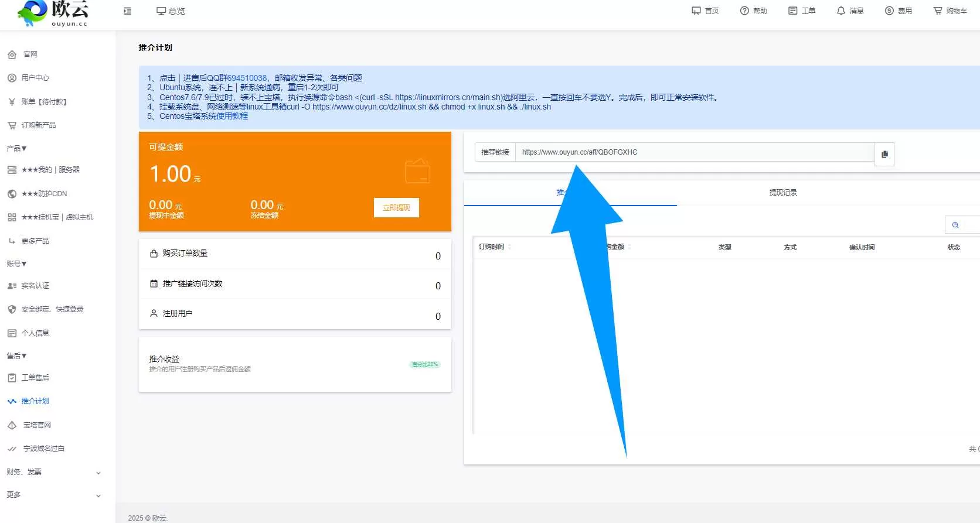Open QQ group link 694510038

(247, 78)
